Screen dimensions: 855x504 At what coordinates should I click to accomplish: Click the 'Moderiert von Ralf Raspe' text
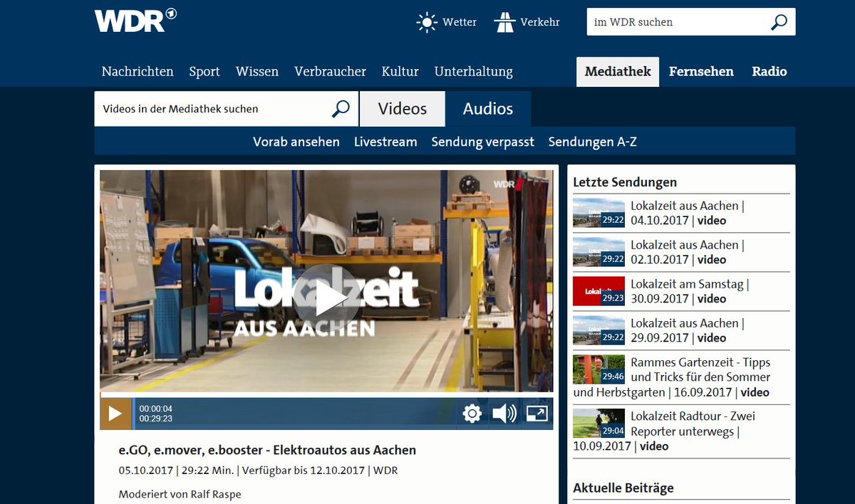(180, 494)
